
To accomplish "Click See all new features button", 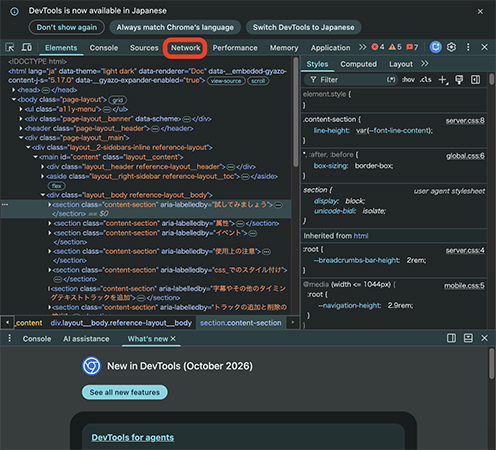I will pos(125,392).
